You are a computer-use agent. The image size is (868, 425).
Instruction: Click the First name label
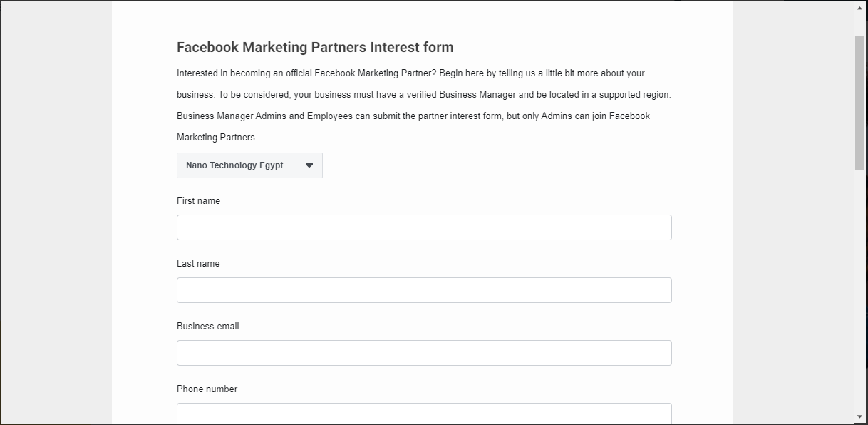198,201
